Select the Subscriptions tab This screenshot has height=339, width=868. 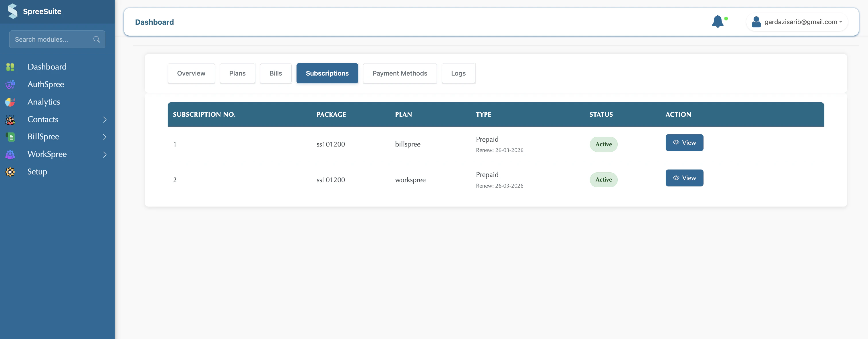click(x=327, y=73)
